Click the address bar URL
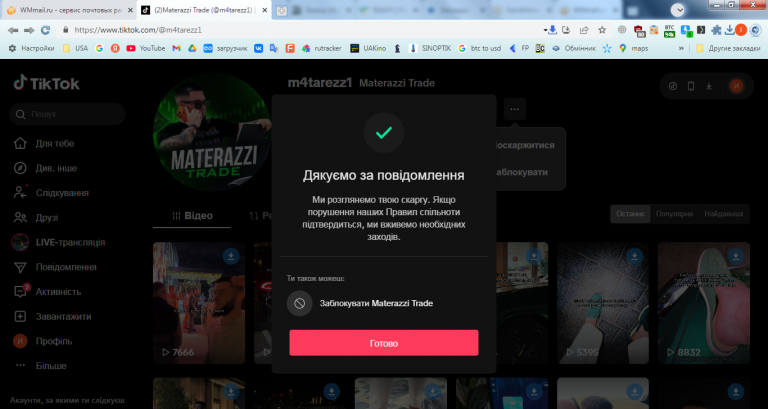Screen dimensions: 768x409 [x=138, y=30]
